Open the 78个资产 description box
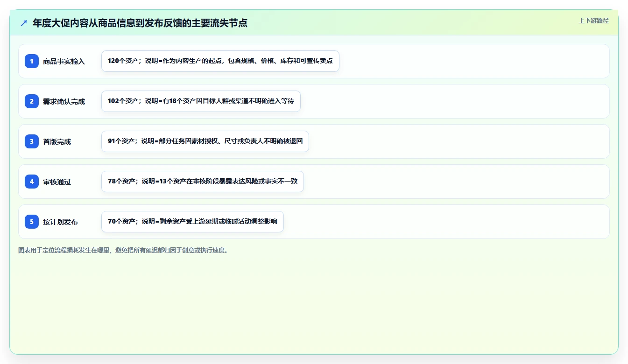The height and width of the screenshot is (364, 628). coord(203,182)
